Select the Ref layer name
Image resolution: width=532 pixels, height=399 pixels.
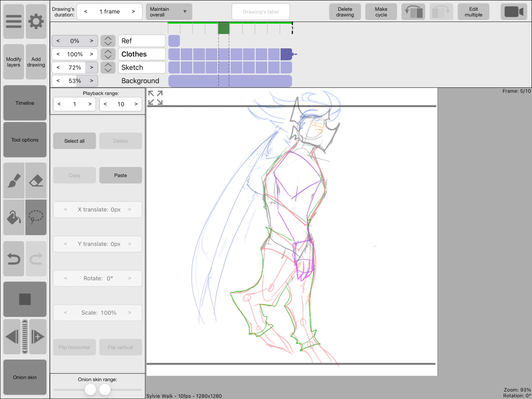point(142,41)
